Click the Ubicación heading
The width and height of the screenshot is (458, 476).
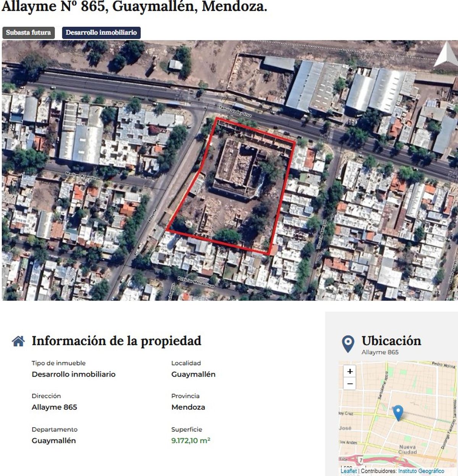coord(391,341)
